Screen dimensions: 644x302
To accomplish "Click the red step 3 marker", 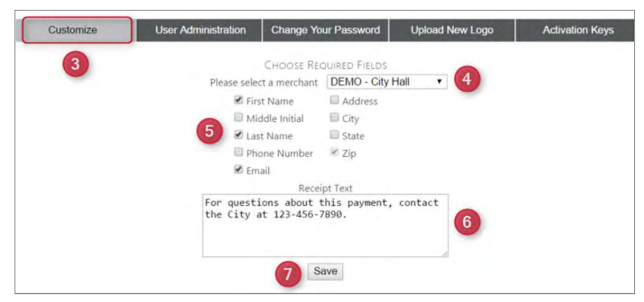I will pyautogui.click(x=75, y=65).
